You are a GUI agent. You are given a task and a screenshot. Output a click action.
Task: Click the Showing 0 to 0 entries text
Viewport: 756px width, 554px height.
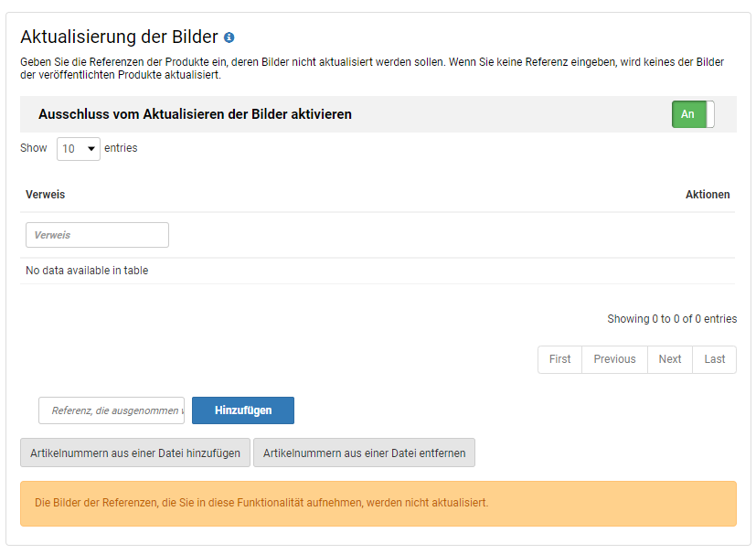click(x=672, y=319)
